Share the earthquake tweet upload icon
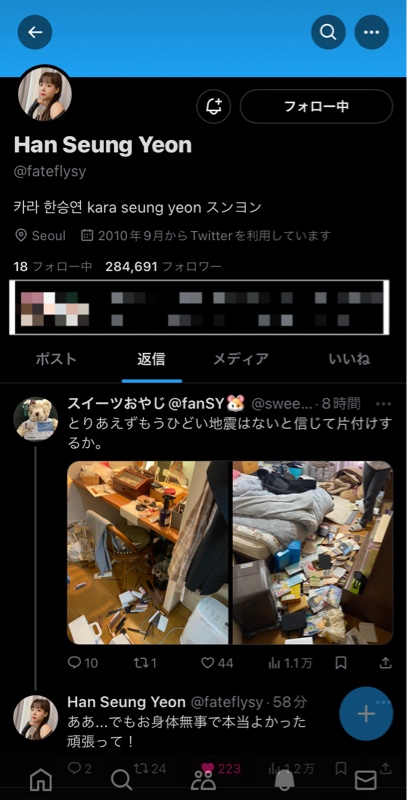407x800 pixels. pyautogui.click(x=385, y=663)
